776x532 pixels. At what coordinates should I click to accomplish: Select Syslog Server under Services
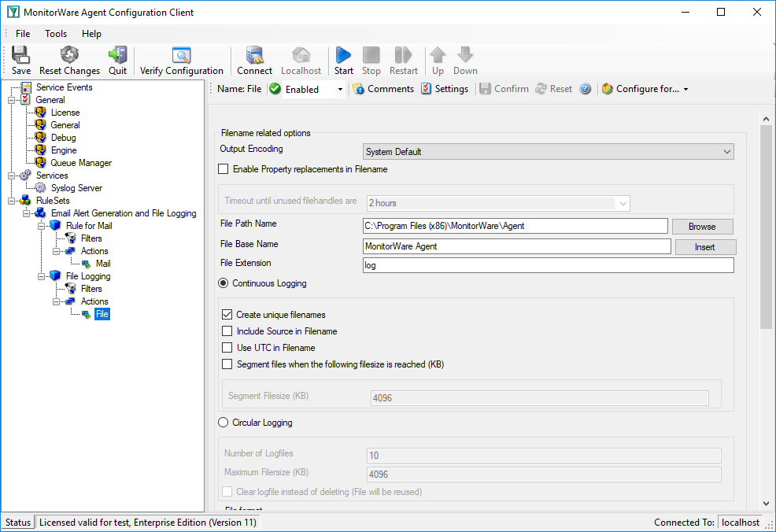tap(76, 188)
